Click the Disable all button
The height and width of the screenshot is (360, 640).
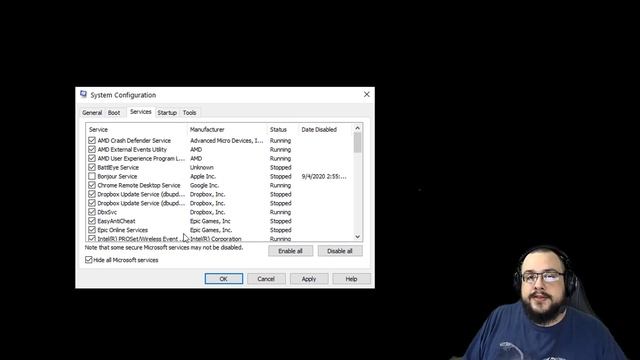click(340, 251)
